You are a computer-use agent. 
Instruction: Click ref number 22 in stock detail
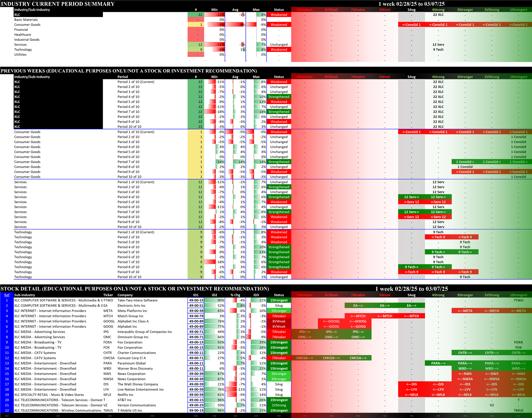[7, 410]
